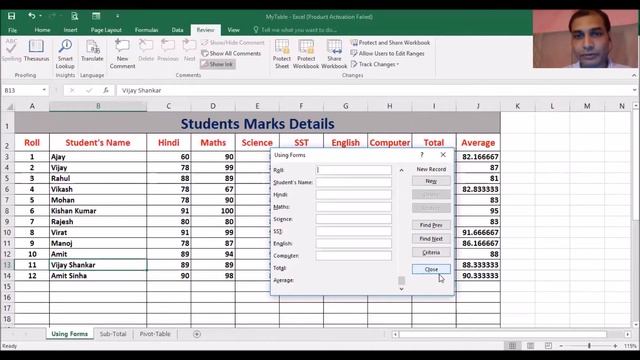Select the cell containing Kishan Kumar
This screenshot has height=360, width=640.
tap(98, 211)
